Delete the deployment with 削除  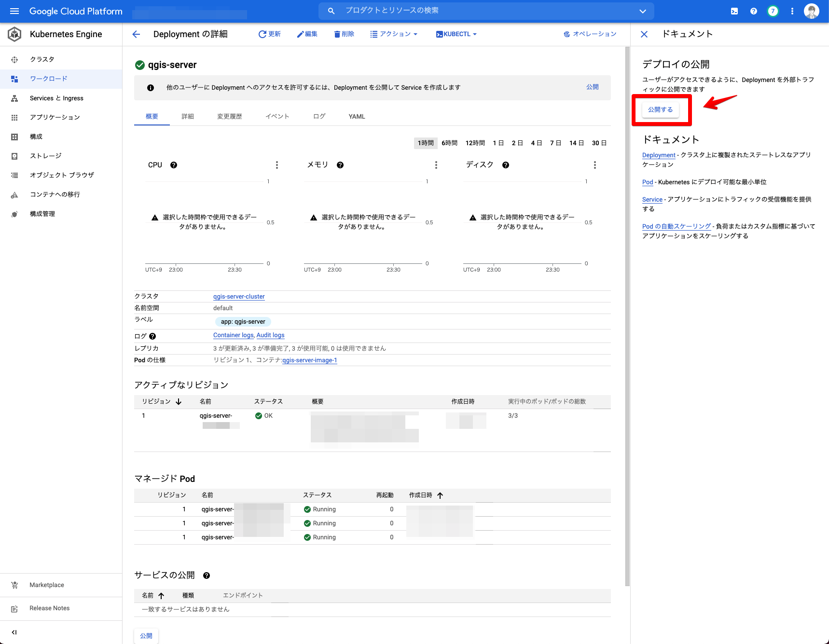344,34
